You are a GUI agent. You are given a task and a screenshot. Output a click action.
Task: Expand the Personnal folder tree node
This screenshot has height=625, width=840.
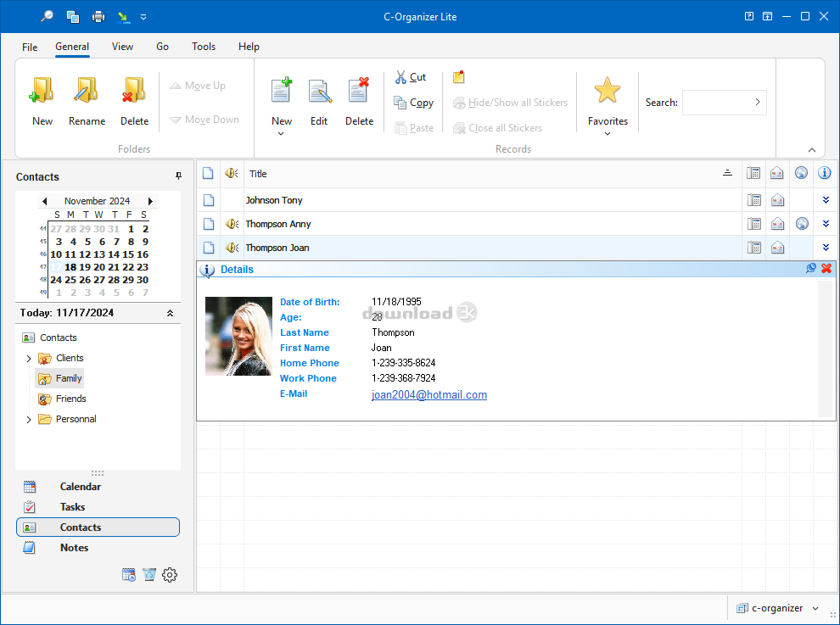(29, 420)
